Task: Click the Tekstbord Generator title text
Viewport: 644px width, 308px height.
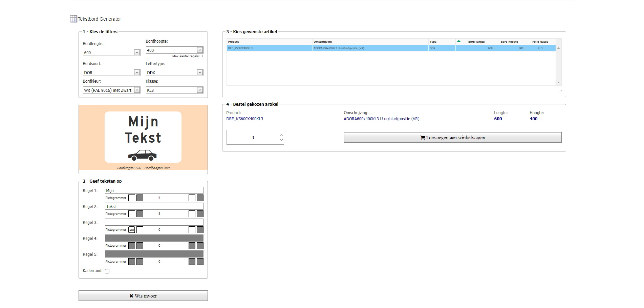Action: tap(99, 19)
